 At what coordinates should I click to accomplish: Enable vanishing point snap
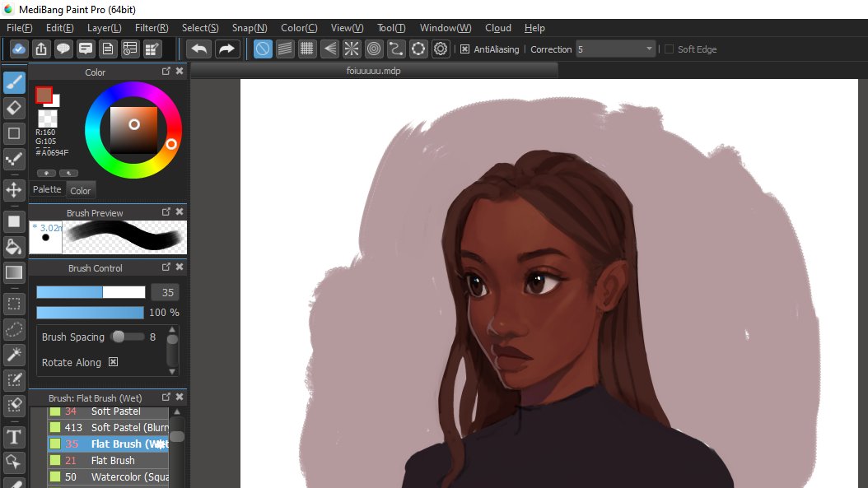coord(329,49)
